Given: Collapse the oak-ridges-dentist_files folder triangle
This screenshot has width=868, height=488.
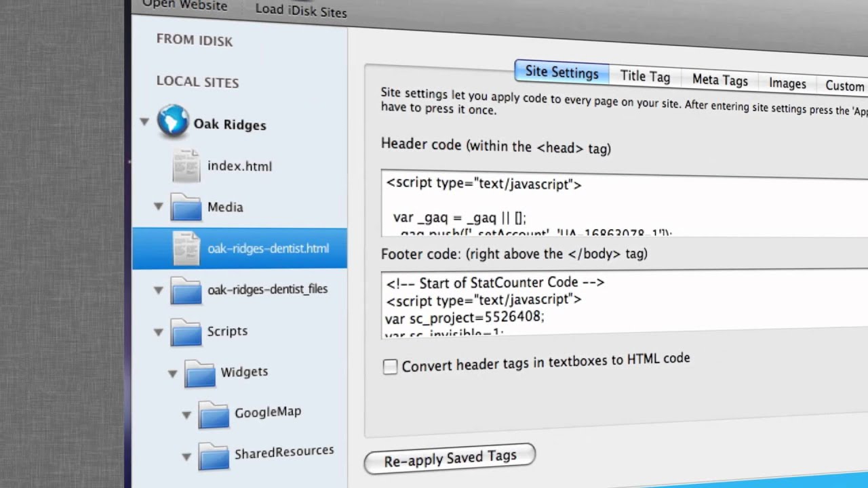Looking at the screenshot, I should pyautogui.click(x=158, y=290).
